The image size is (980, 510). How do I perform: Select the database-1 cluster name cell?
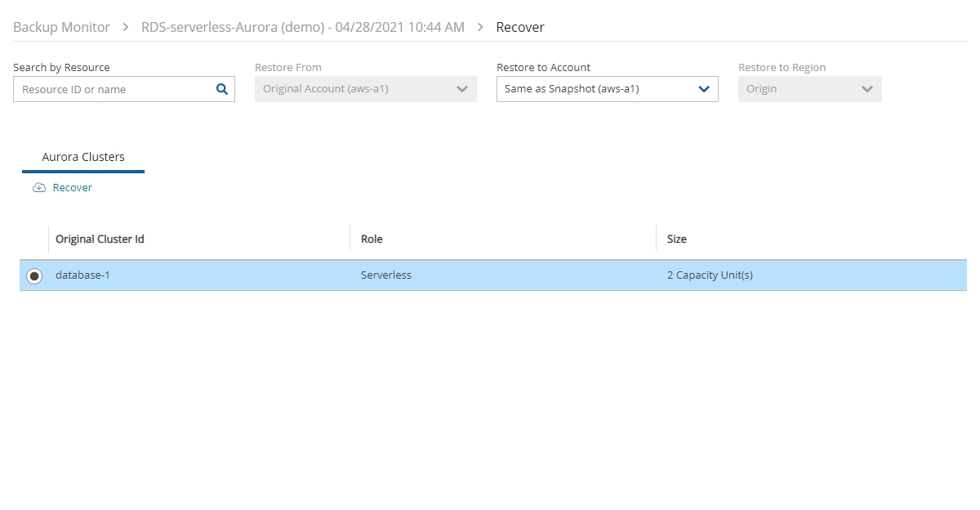82,275
